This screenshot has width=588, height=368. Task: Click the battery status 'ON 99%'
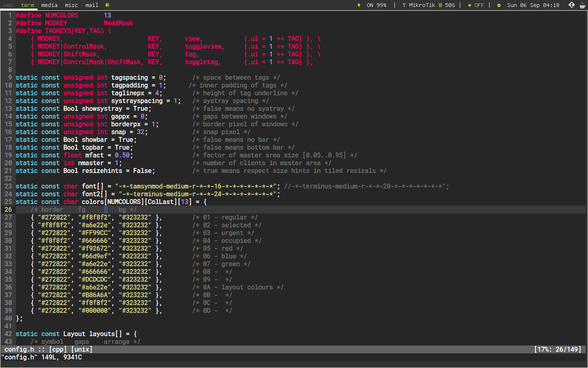coord(376,5)
